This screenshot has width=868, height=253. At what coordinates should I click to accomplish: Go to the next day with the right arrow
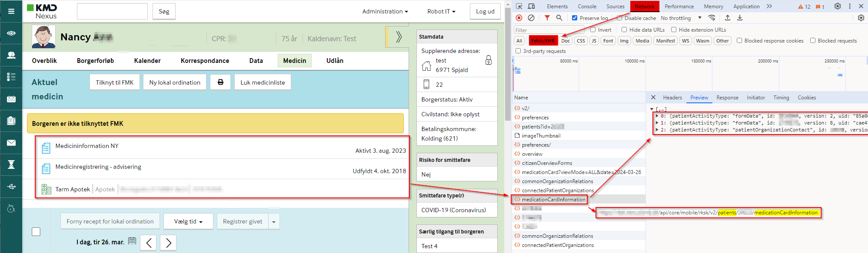(x=168, y=243)
